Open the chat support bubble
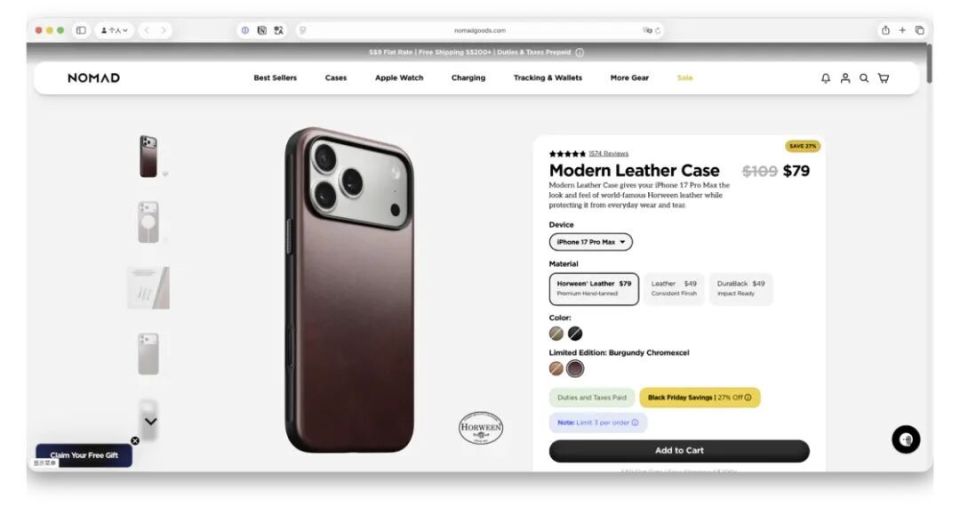Screen dimensions: 960x507 (x=906, y=440)
